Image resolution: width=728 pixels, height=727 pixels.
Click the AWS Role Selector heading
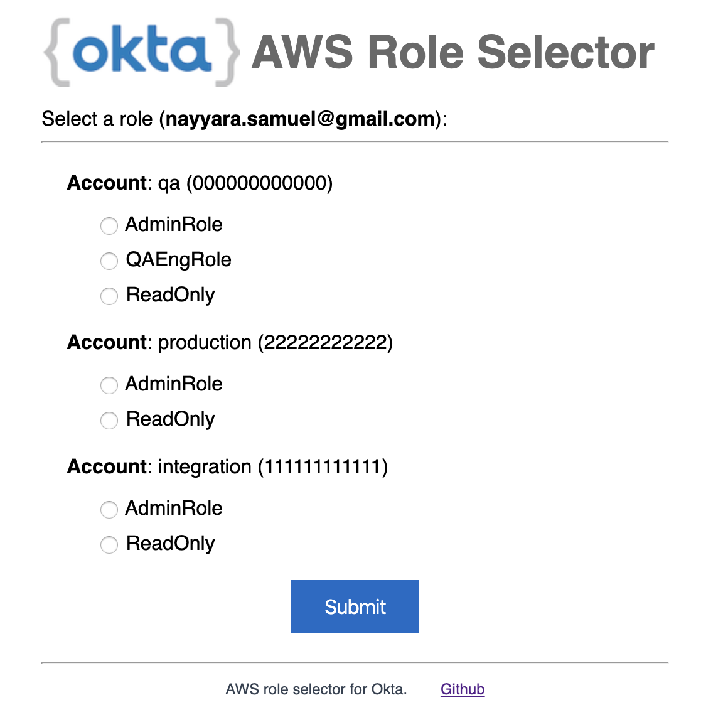[452, 52]
